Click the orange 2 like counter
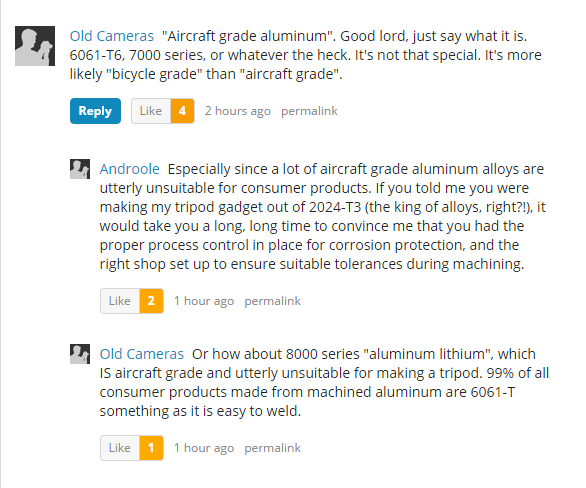Viewport: 586px width, 488px height. pos(151,301)
